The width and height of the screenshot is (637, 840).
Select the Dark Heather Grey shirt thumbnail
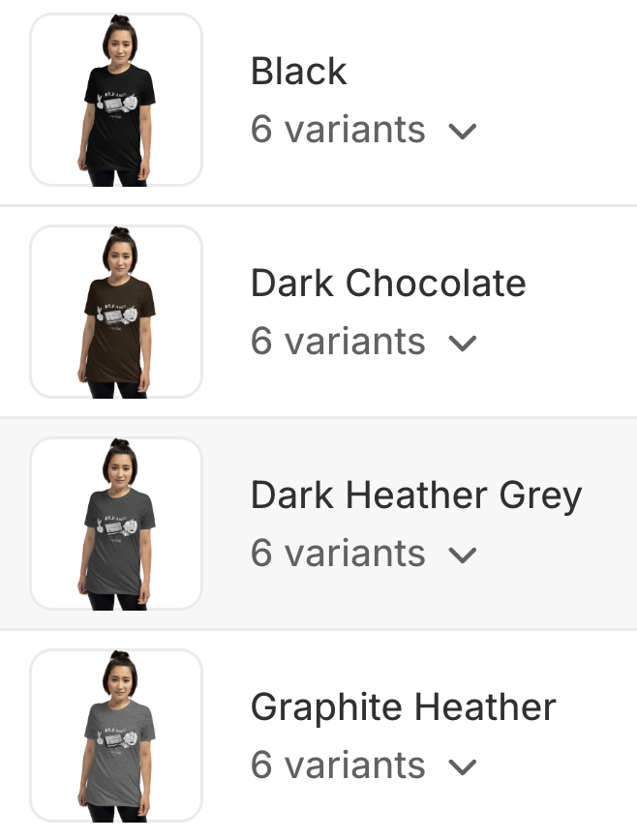[x=116, y=524]
